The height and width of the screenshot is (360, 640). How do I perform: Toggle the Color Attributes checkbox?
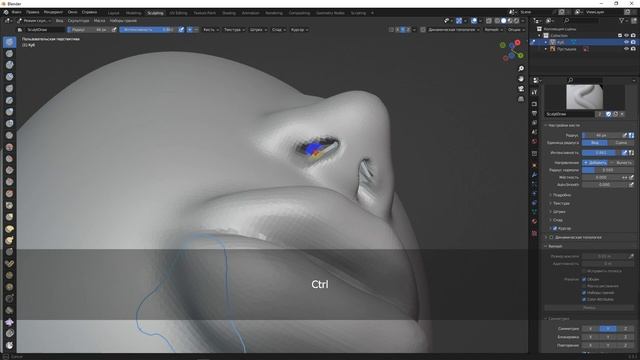pyautogui.click(x=584, y=299)
